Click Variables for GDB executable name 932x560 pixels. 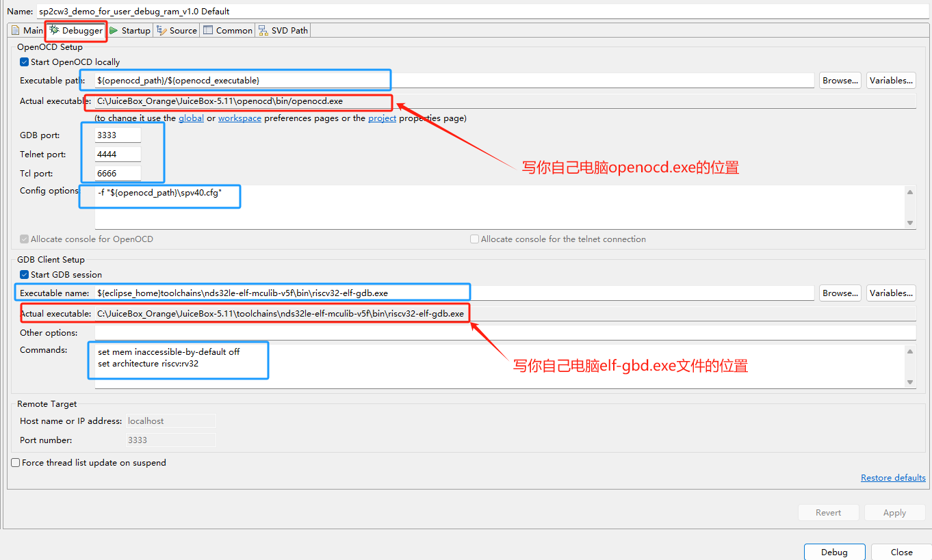click(x=891, y=293)
